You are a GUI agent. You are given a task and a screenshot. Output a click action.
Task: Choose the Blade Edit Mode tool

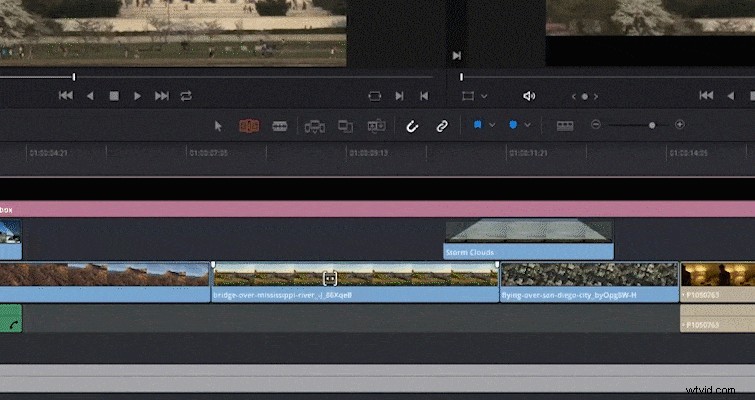point(280,126)
